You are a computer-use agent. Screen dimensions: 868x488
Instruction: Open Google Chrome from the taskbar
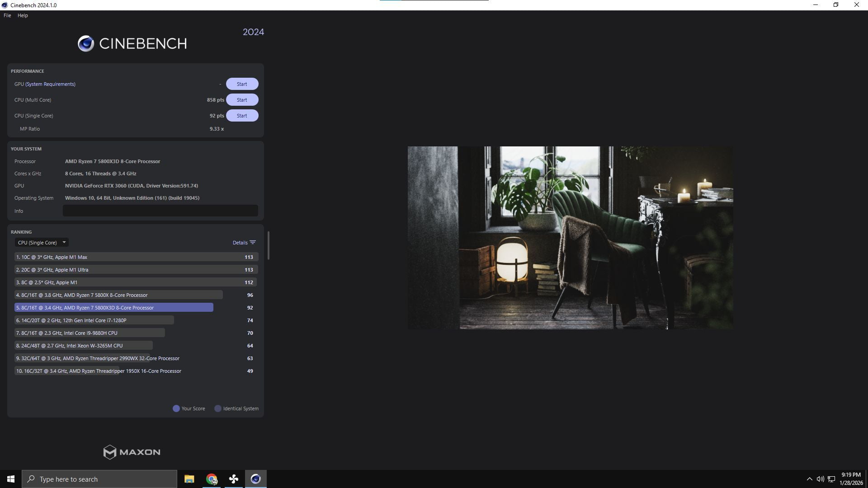212,479
